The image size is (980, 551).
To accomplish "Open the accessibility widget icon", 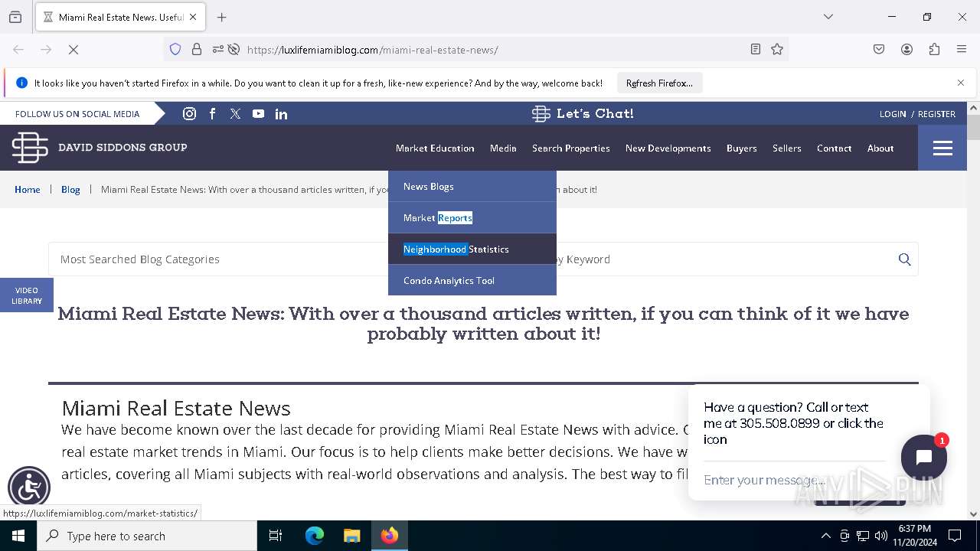I will [29, 487].
